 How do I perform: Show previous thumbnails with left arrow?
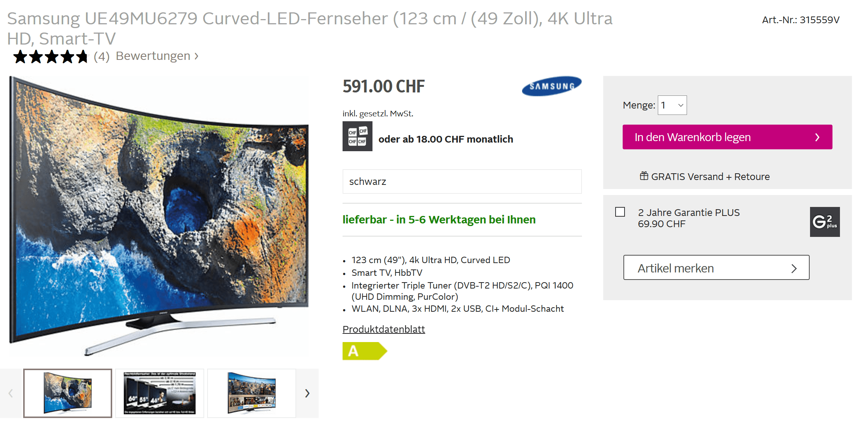[11, 393]
